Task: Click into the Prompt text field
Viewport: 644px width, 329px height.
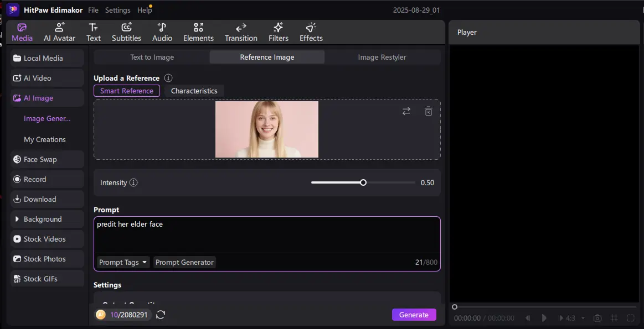Action: click(266, 235)
